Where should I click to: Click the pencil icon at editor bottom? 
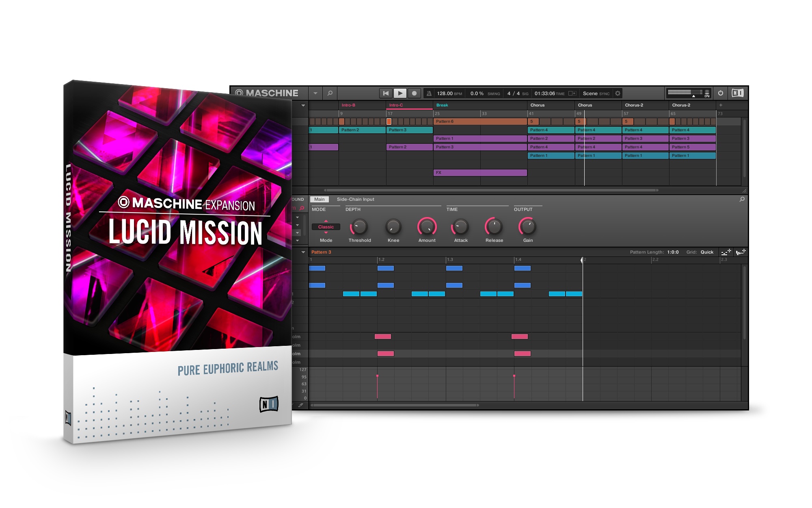coord(301,405)
